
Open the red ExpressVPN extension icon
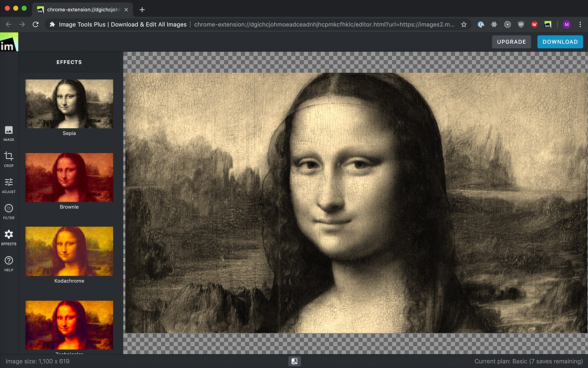(534, 24)
